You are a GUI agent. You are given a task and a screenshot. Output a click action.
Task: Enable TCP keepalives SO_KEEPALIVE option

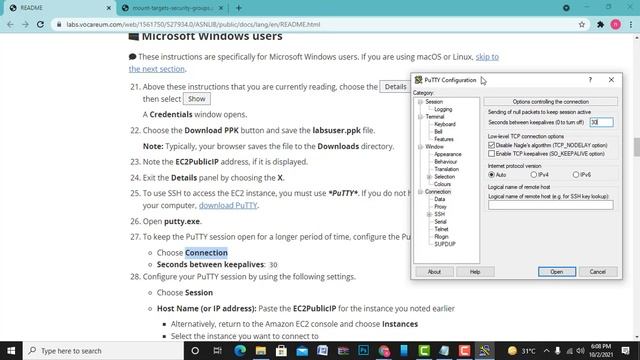tap(491, 153)
